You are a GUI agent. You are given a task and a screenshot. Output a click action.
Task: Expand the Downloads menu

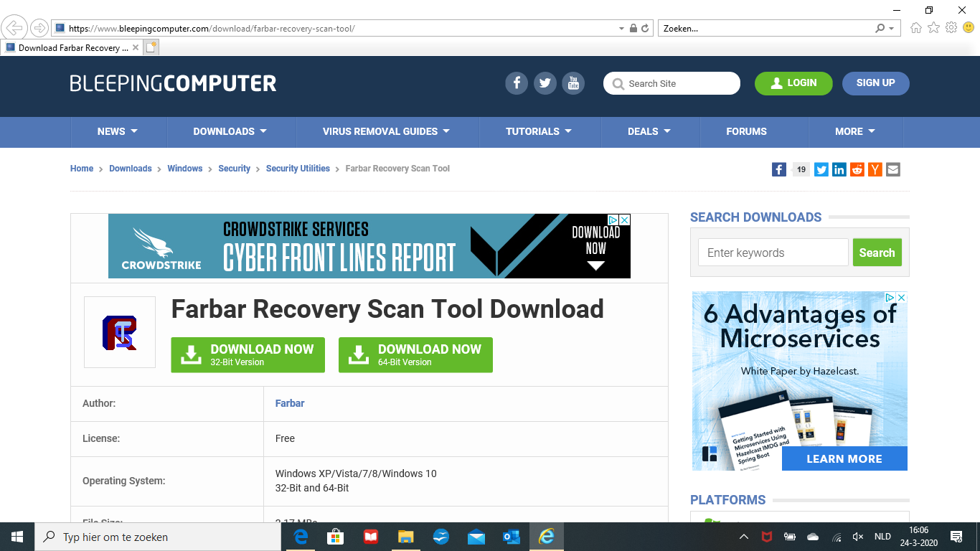tap(230, 131)
